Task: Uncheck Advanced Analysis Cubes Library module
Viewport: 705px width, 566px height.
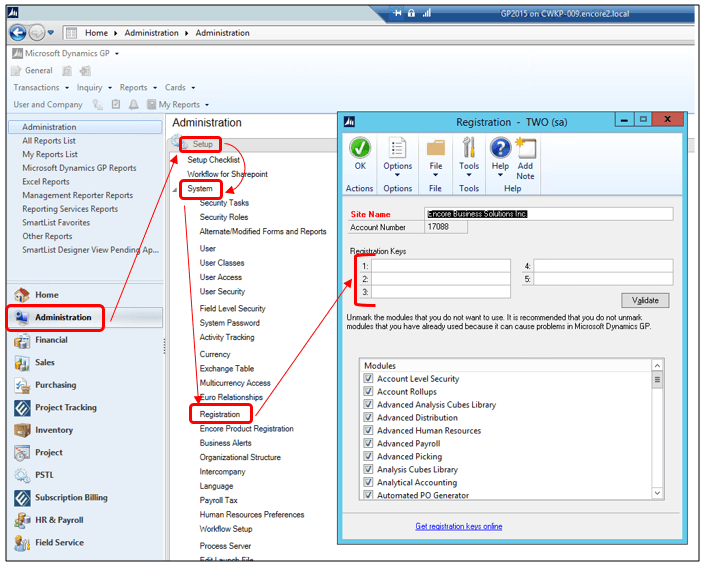Action: pos(368,404)
